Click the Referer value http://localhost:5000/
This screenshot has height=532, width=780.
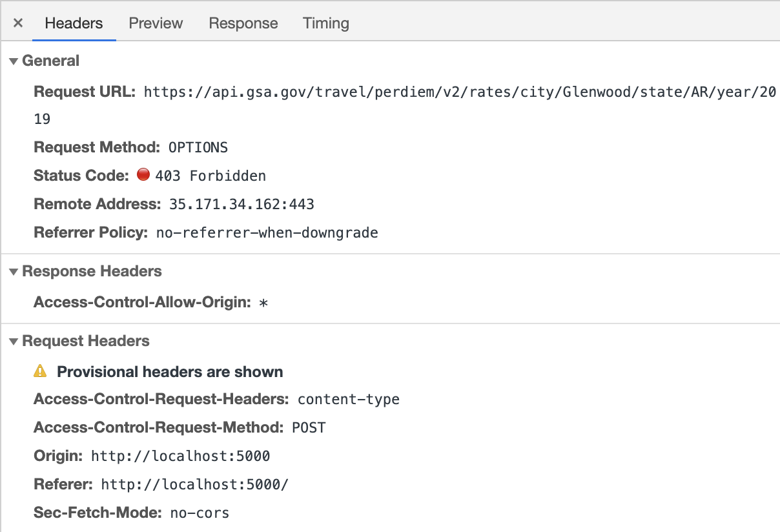[195, 484]
